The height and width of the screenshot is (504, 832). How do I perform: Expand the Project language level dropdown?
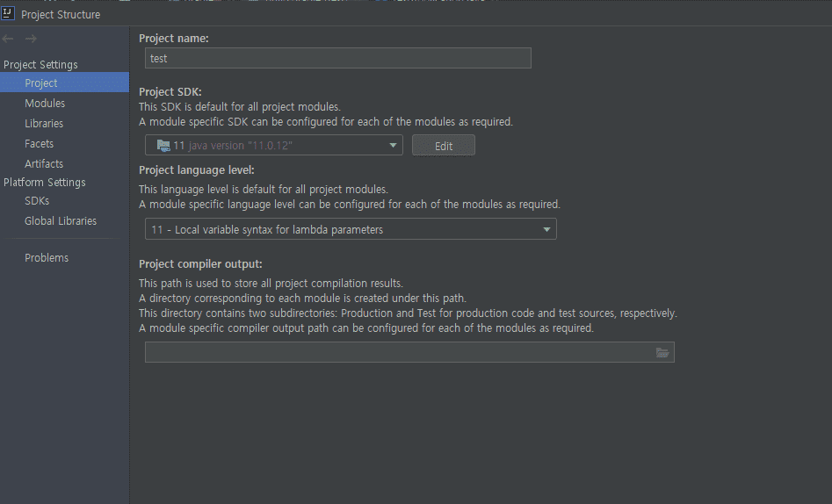546,230
